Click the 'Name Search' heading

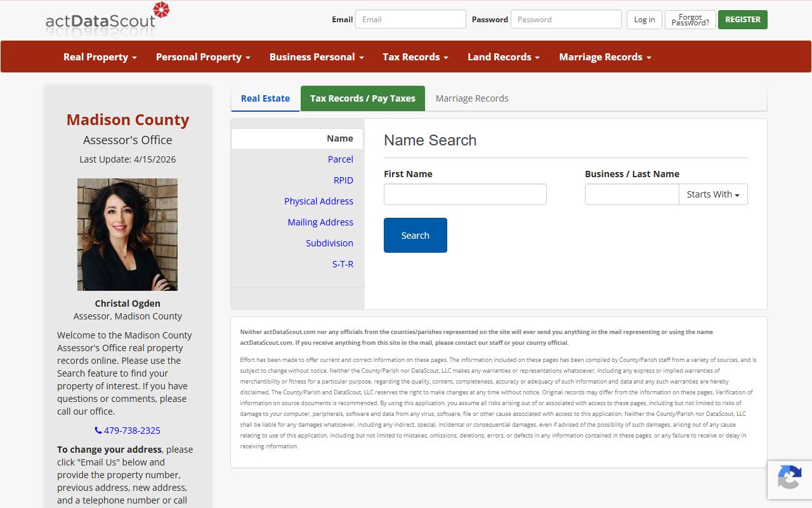pyautogui.click(x=430, y=140)
